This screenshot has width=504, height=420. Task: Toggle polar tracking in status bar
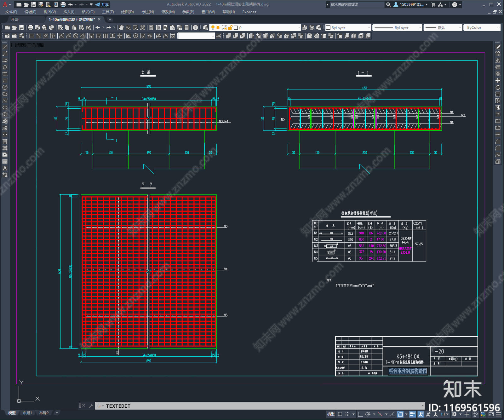point(368,414)
